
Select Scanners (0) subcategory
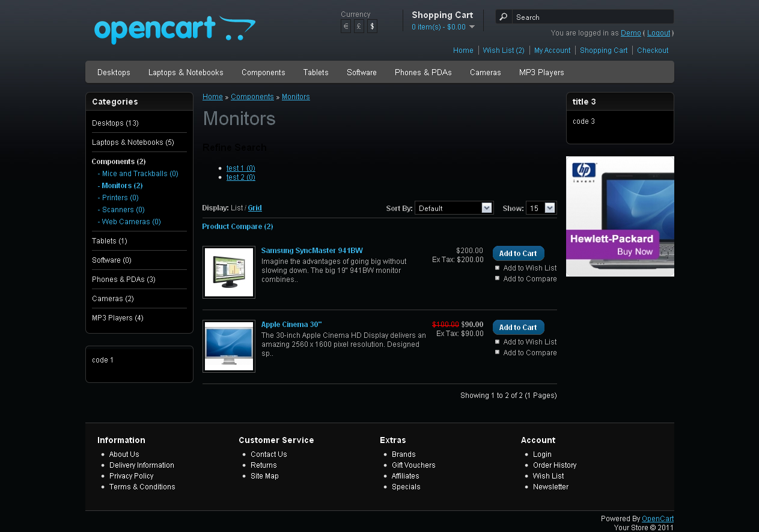[123, 210]
